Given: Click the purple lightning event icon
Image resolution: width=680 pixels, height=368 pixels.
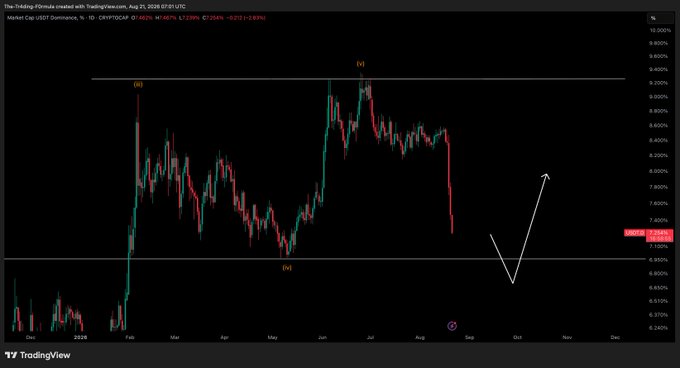Looking at the screenshot, I should coord(452,326).
